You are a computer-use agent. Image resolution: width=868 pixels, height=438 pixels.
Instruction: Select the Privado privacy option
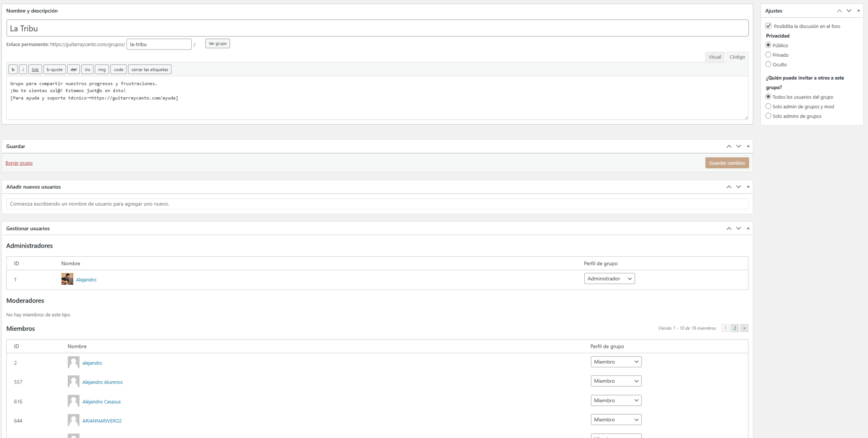pos(768,55)
